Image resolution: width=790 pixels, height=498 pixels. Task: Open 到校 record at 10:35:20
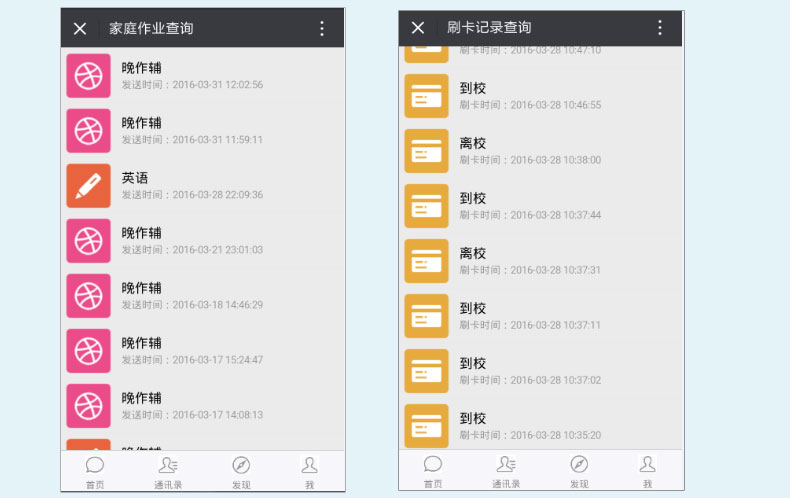coord(541,424)
